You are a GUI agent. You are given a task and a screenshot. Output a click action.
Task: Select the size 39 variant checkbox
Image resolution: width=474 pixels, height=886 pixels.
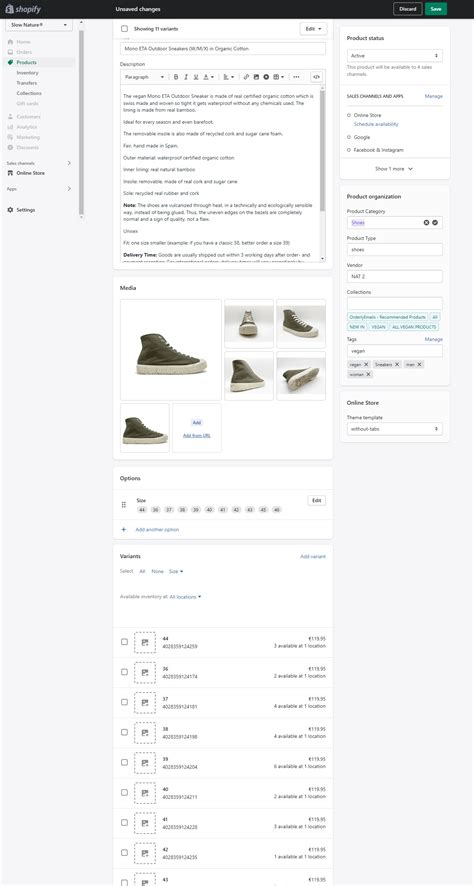[124, 762]
